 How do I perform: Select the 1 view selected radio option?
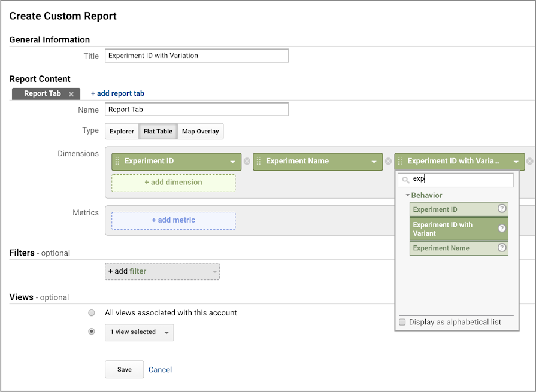tap(92, 332)
